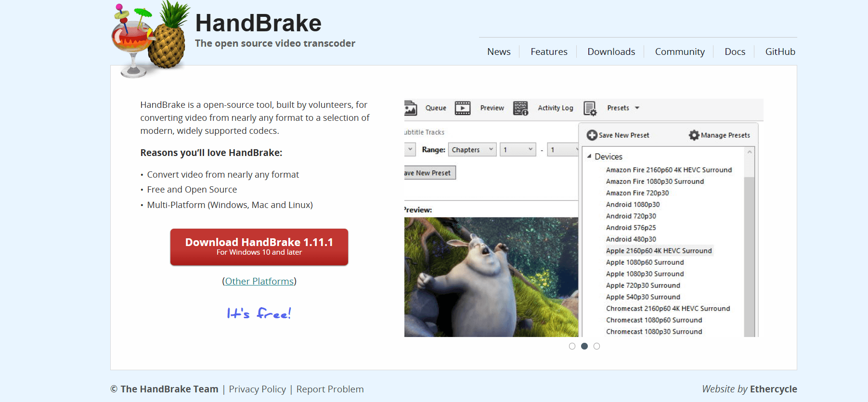Open the Chapters range dropdown
868x402 pixels.
pos(472,150)
